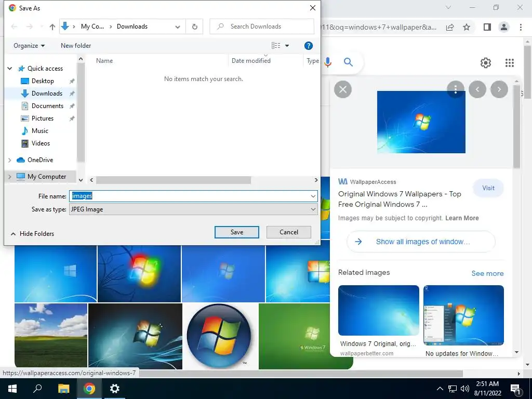Create a New folder
Image resolution: width=532 pixels, height=399 pixels.
coord(76,46)
